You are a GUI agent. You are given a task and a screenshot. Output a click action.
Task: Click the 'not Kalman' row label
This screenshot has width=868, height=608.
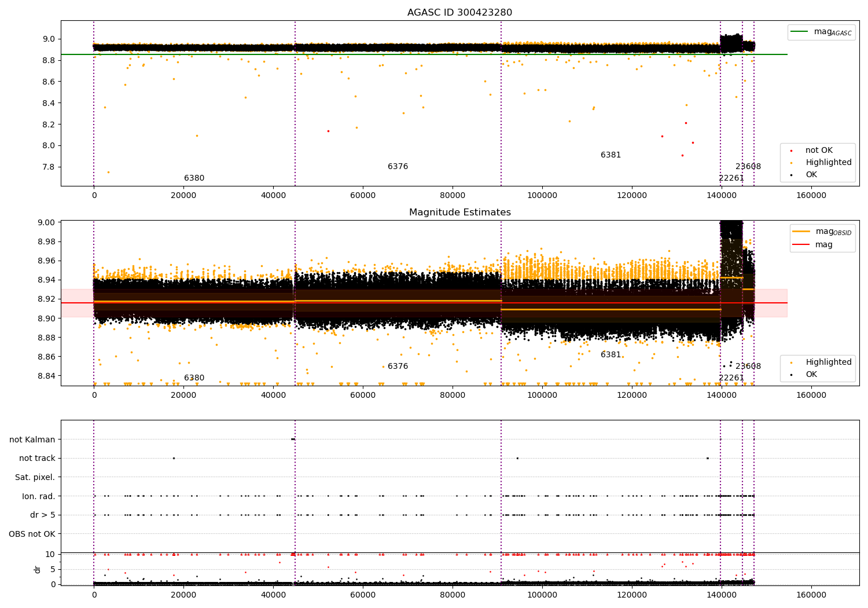point(32,440)
